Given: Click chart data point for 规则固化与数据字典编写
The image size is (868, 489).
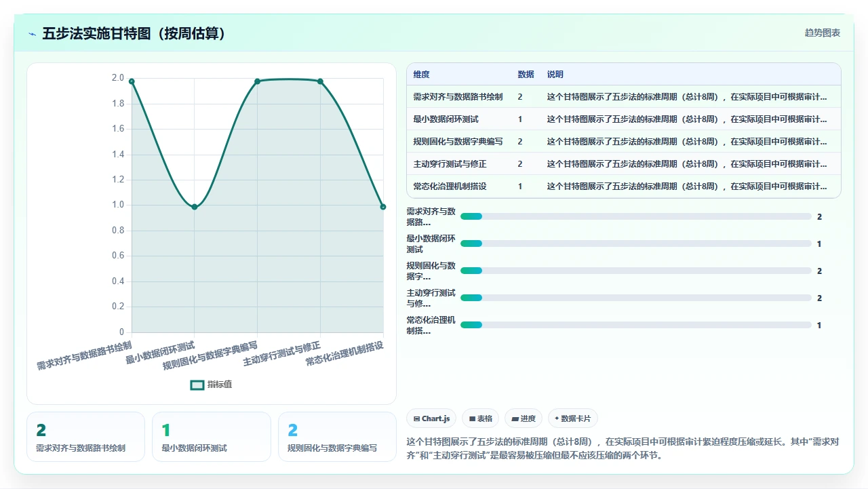Looking at the screenshot, I should click(x=257, y=81).
